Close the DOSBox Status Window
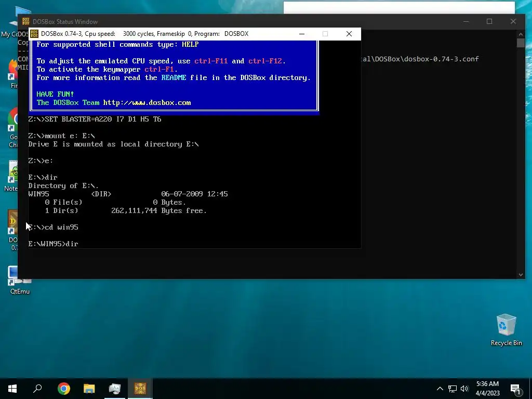The width and height of the screenshot is (532, 399). click(513, 21)
